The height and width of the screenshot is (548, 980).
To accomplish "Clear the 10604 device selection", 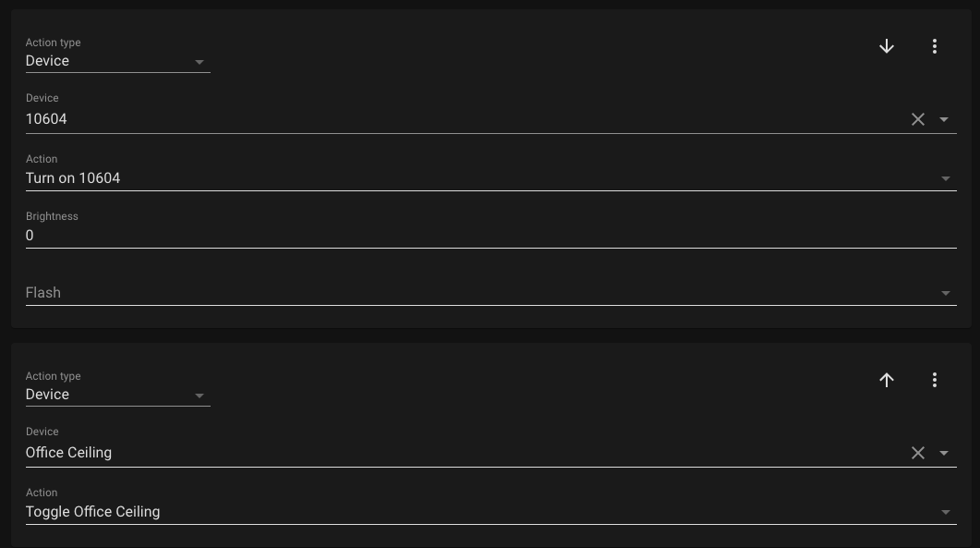I will 918,119.
